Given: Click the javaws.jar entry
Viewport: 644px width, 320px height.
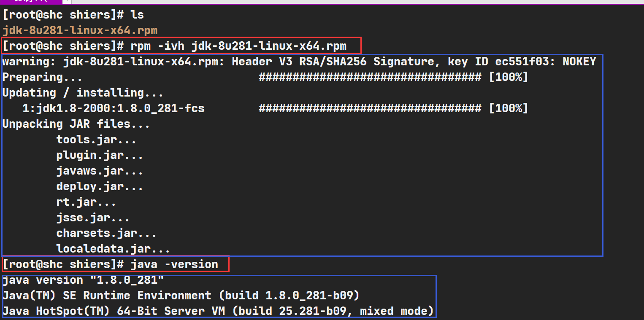Looking at the screenshot, I should coord(100,171).
